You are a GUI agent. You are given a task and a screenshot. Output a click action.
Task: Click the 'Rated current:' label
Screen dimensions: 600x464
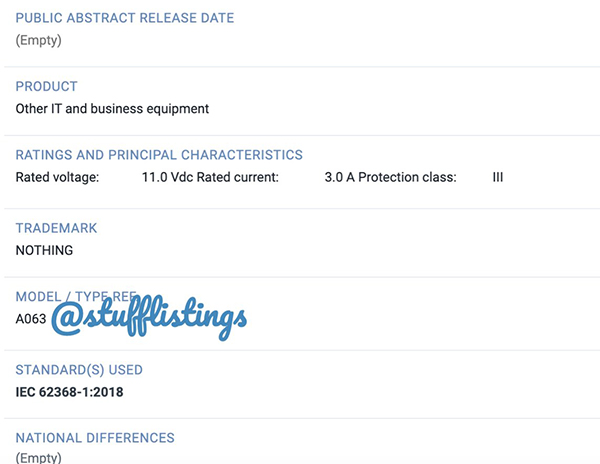coord(241,177)
